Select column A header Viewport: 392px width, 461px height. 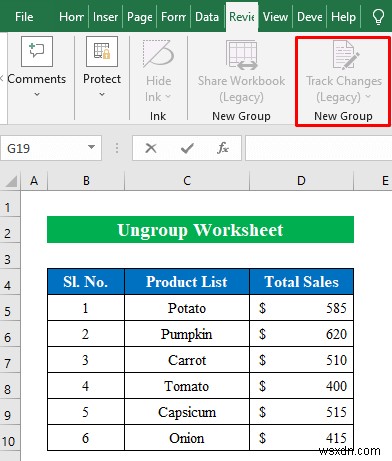[34, 181]
